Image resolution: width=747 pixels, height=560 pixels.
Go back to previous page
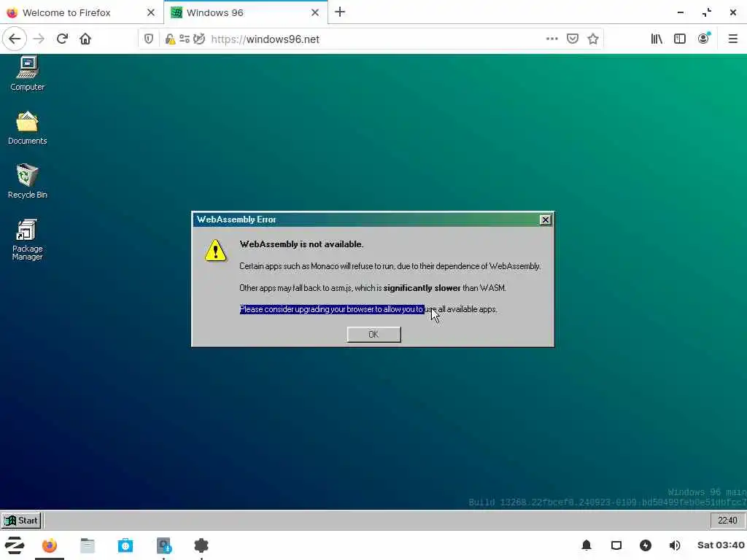(15, 39)
